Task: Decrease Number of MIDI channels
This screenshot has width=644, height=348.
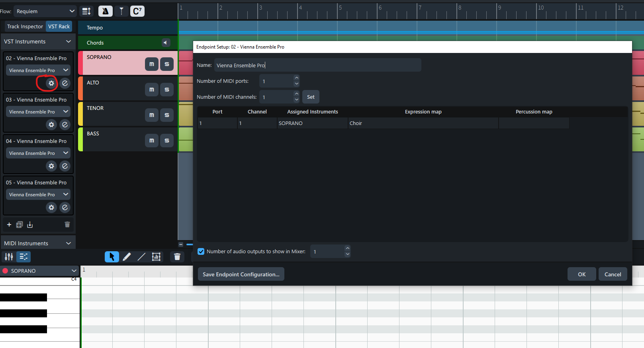Action: coord(297,100)
